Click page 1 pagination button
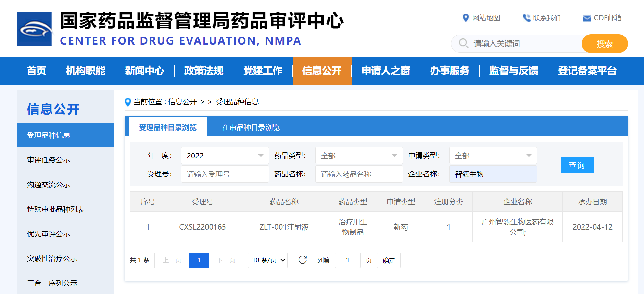Image resolution: width=644 pixels, height=294 pixels. click(199, 260)
